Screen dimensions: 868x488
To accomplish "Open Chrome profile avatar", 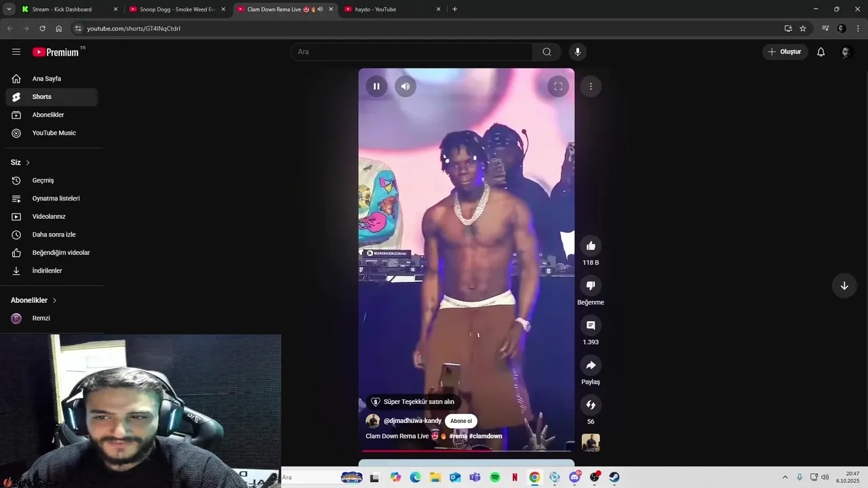I will click(842, 28).
